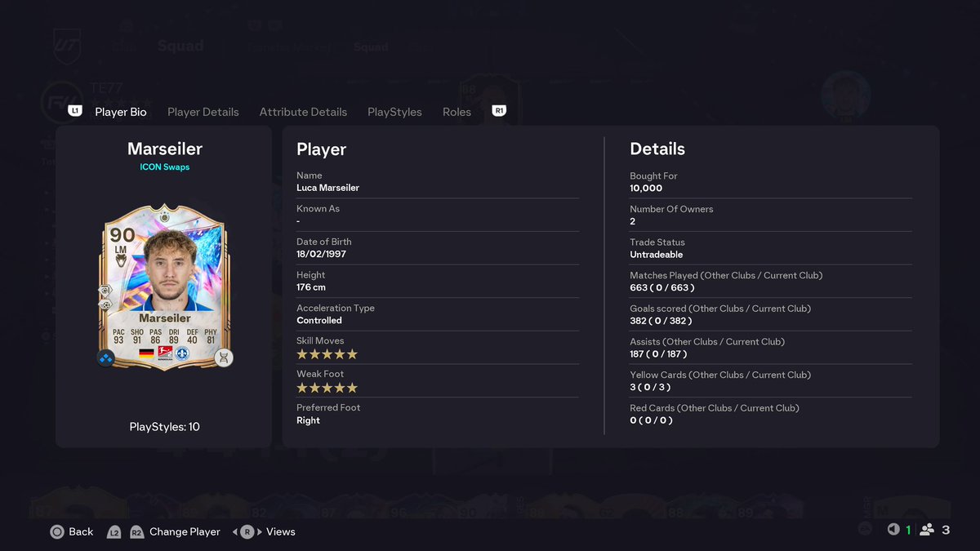Click the Red Cards value 0 ( 0 / 0 )

[651, 420]
